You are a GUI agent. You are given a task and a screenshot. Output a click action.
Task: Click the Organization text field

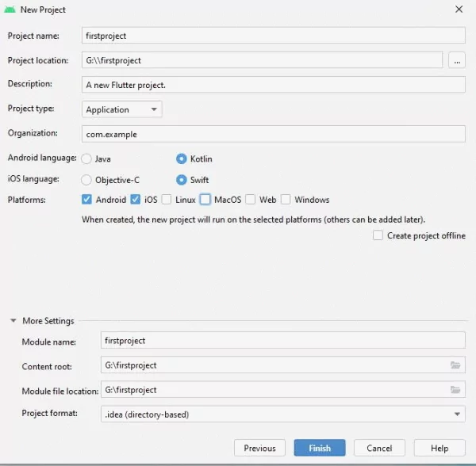coord(273,134)
